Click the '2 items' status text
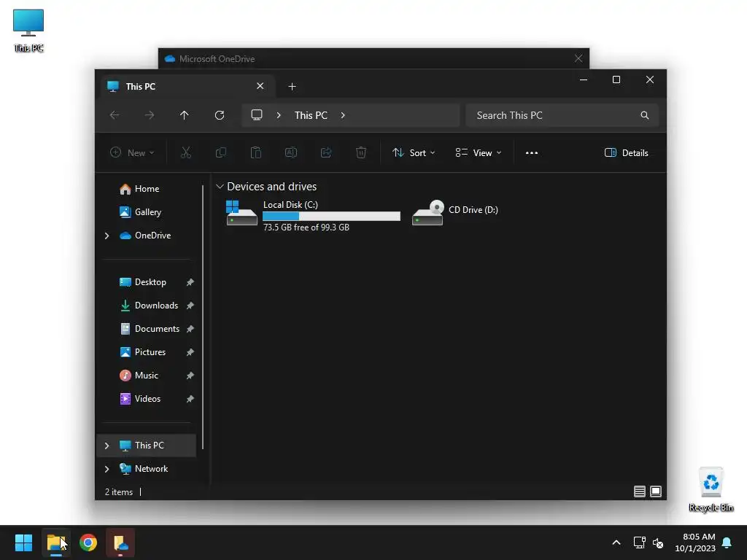Screen dimensions: 747x560 119,492
